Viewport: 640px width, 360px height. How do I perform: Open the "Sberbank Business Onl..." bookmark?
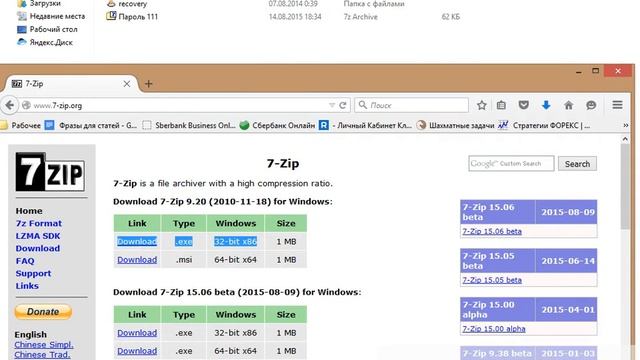click(189, 125)
